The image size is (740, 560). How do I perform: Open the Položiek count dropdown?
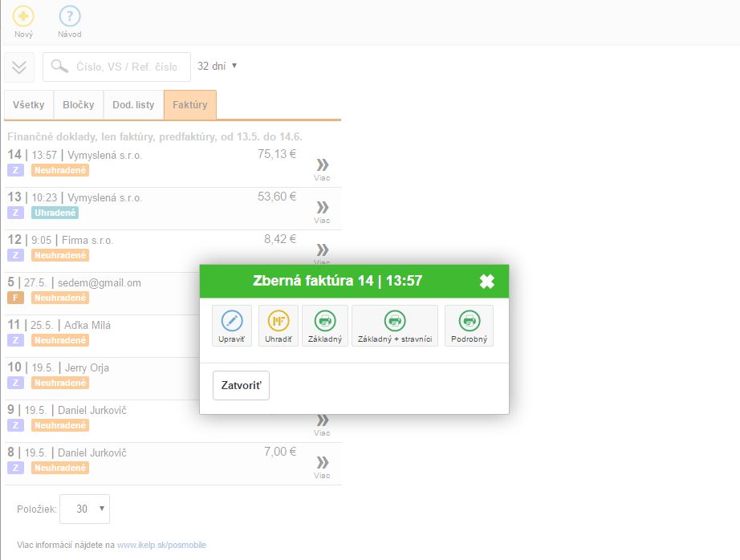(83, 509)
